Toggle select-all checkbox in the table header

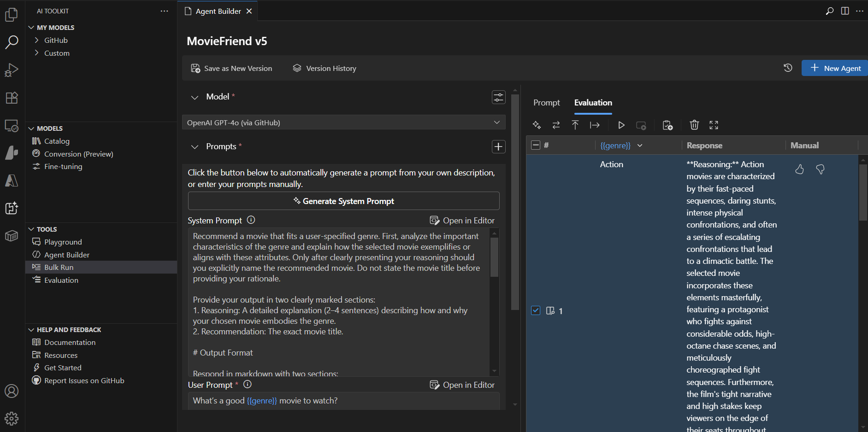536,144
